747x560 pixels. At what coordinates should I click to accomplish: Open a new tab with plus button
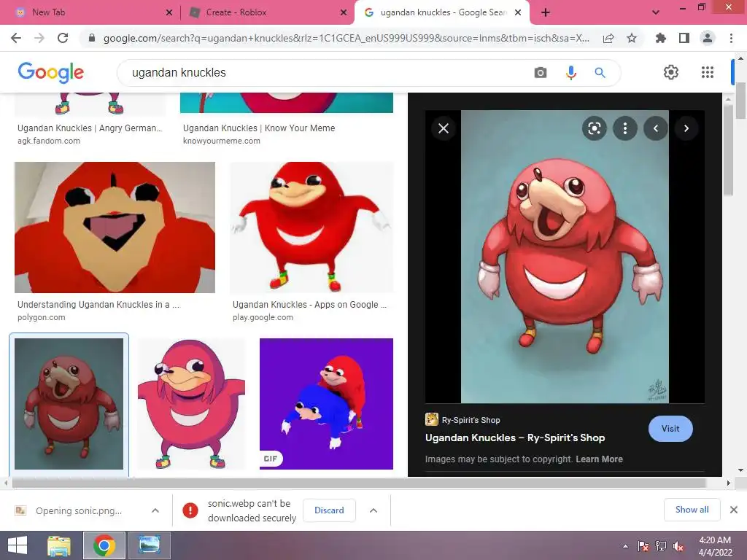(x=546, y=12)
